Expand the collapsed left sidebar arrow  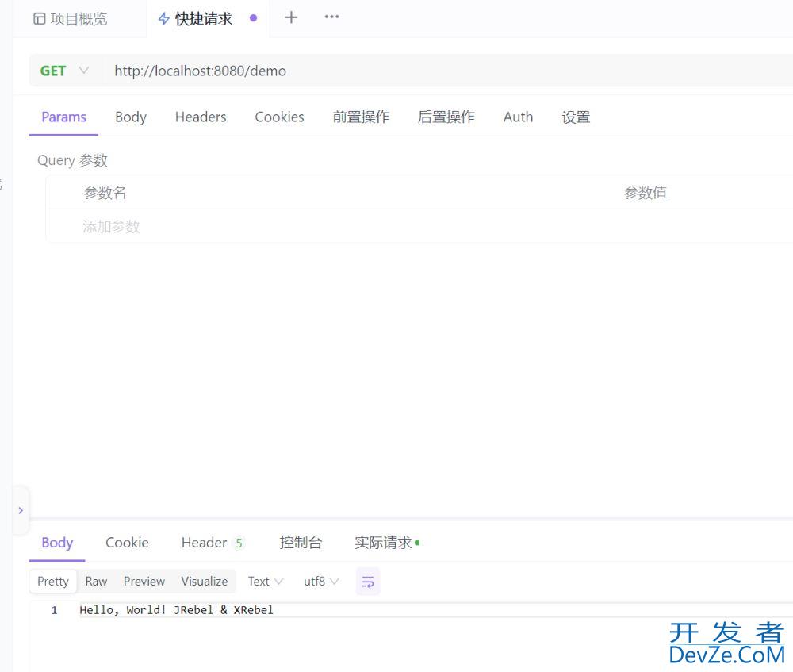(21, 510)
